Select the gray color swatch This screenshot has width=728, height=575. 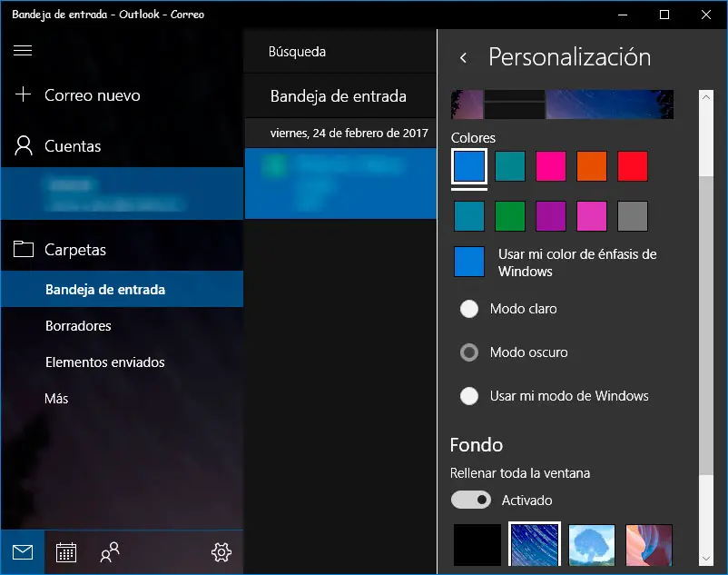tap(633, 216)
